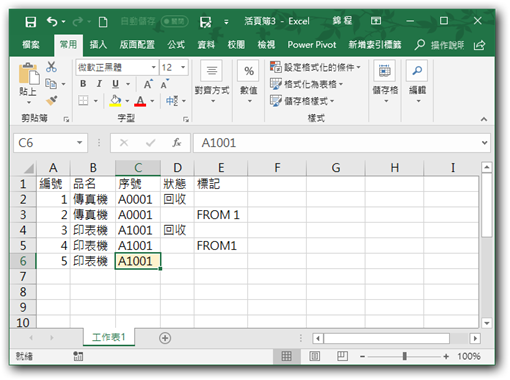Switch to the 插入 tab
Image resolution: width=510 pixels, height=380 pixels.
tap(98, 45)
